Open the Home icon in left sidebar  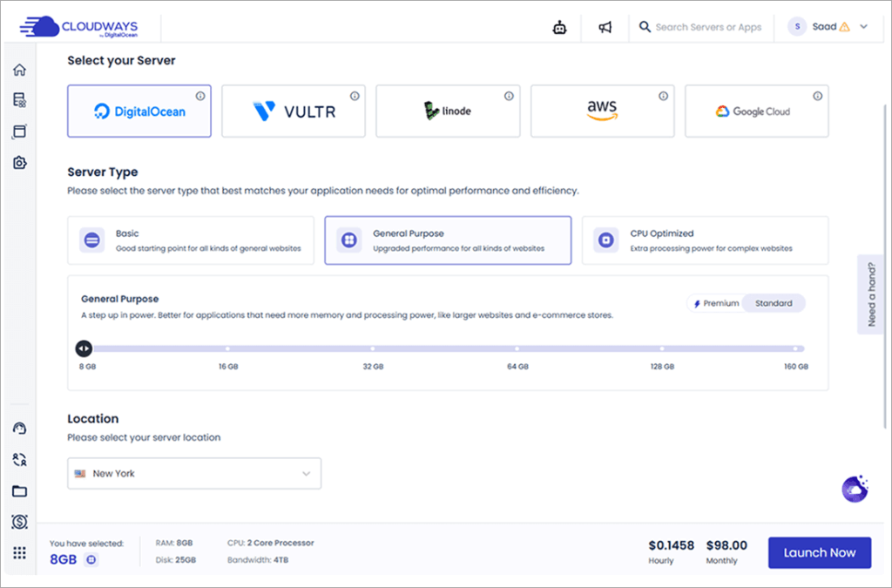[19, 71]
